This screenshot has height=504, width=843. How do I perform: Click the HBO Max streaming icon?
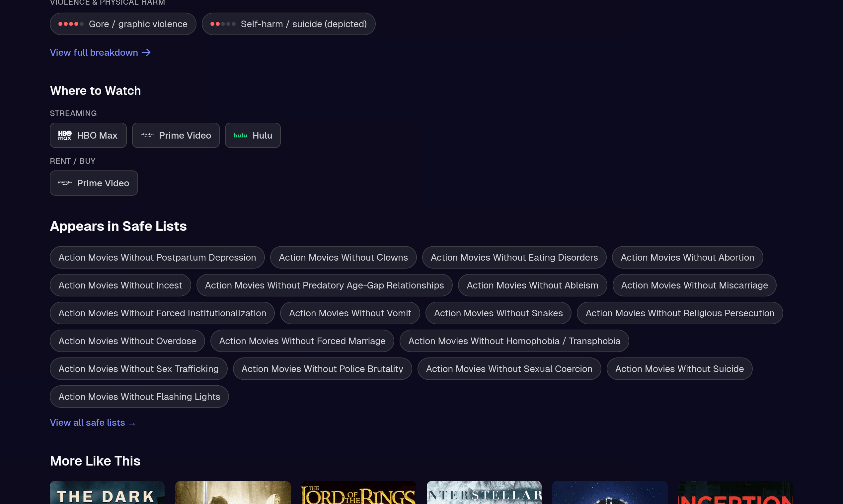[65, 135]
